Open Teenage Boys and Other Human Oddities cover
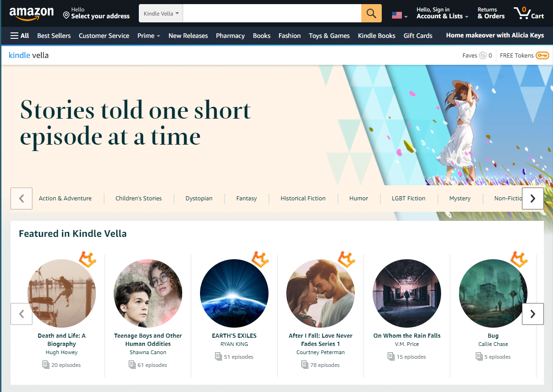Viewport: 553px width, 392px height. pyautogui.click(x=148, y=293)
